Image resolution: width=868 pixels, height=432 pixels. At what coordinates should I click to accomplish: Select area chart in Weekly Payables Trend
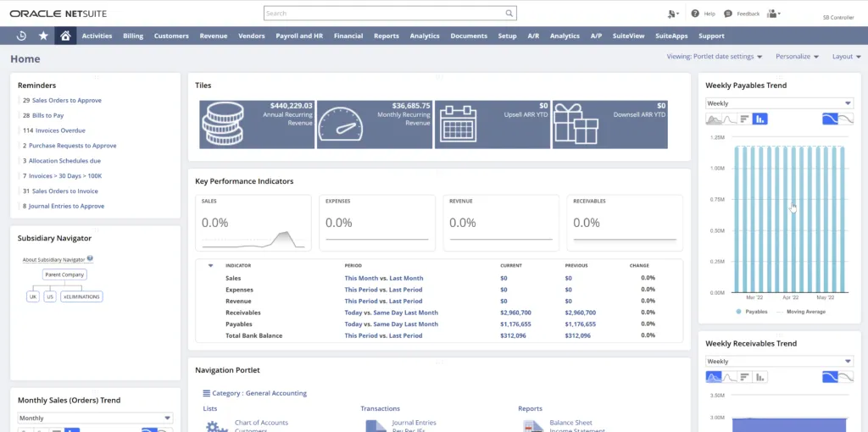(x=714, y=119)
